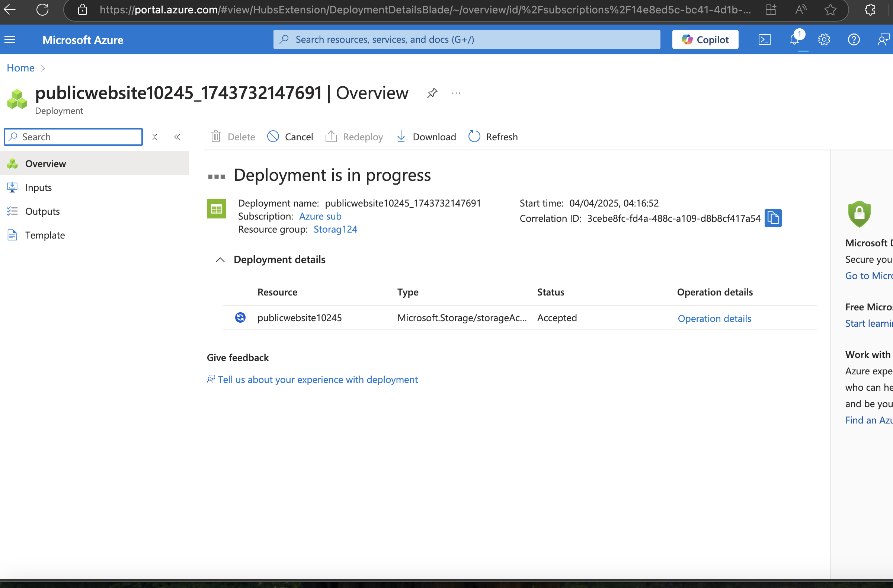
Task: Click the Status column header
Action: click(x=550, y=292)
